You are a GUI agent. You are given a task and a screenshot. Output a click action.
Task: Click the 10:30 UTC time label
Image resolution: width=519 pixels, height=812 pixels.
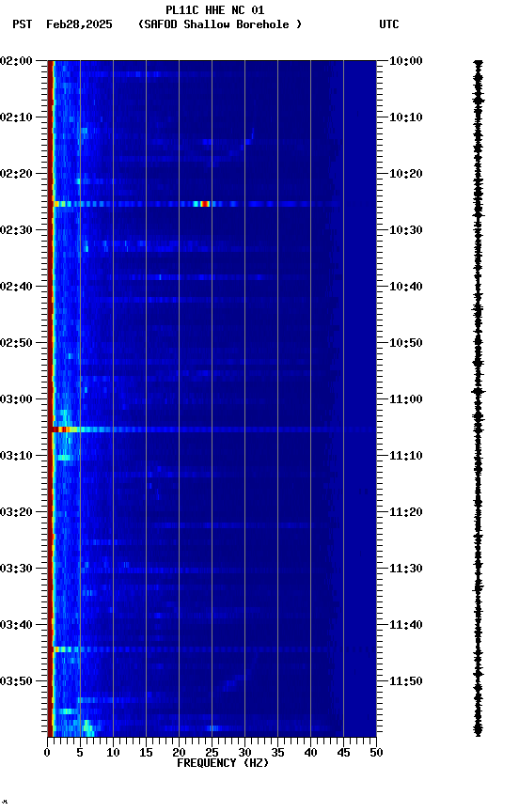tap(406, 230)
